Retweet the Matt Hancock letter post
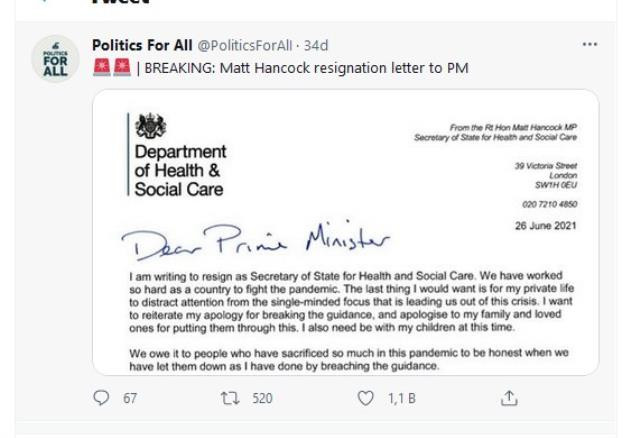This screenshot has width=640, height=438. (x=229, y=400)
